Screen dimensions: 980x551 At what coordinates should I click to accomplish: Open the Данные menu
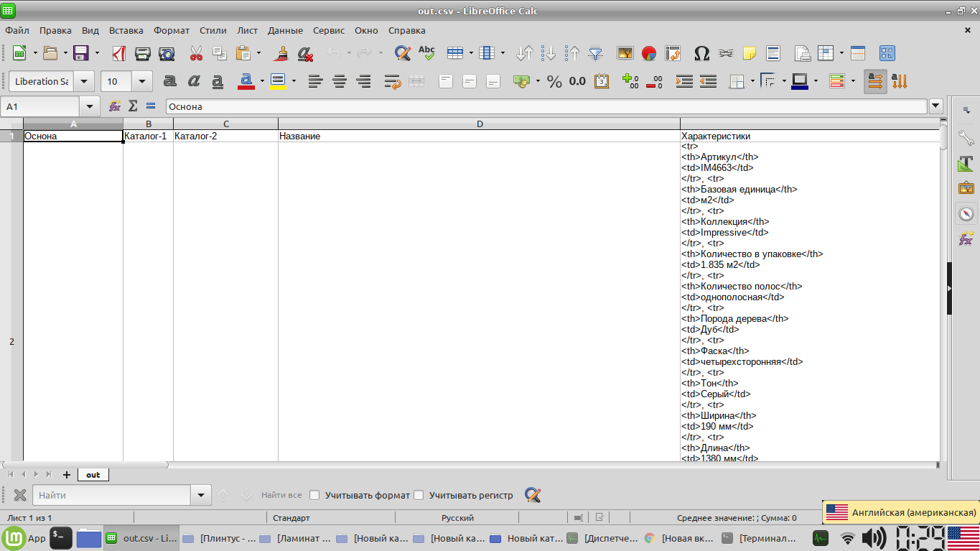[285, 30]
